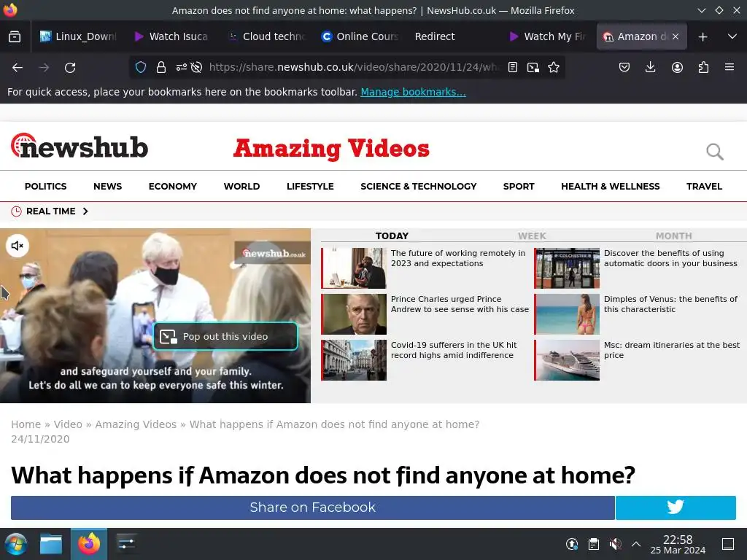Viewport: 747px width, 560px height.
Task: Expand REAL TIME chevron arrow
Action: tap(85, 211)
